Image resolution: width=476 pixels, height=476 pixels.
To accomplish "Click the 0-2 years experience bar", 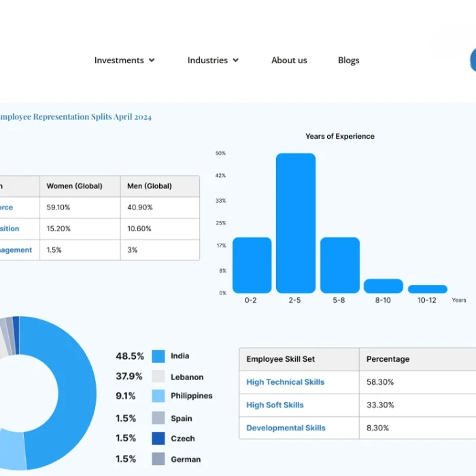I will tap(252, 265).
